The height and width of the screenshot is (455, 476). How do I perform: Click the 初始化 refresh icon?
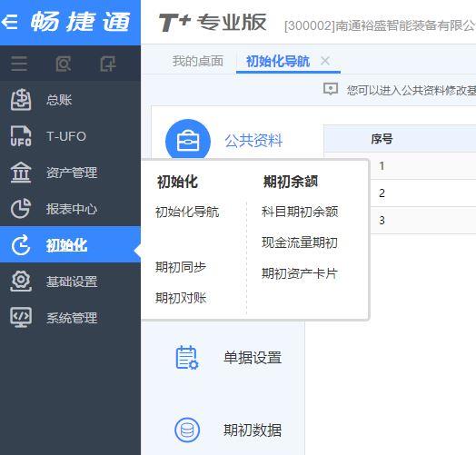tap(21, 244)
